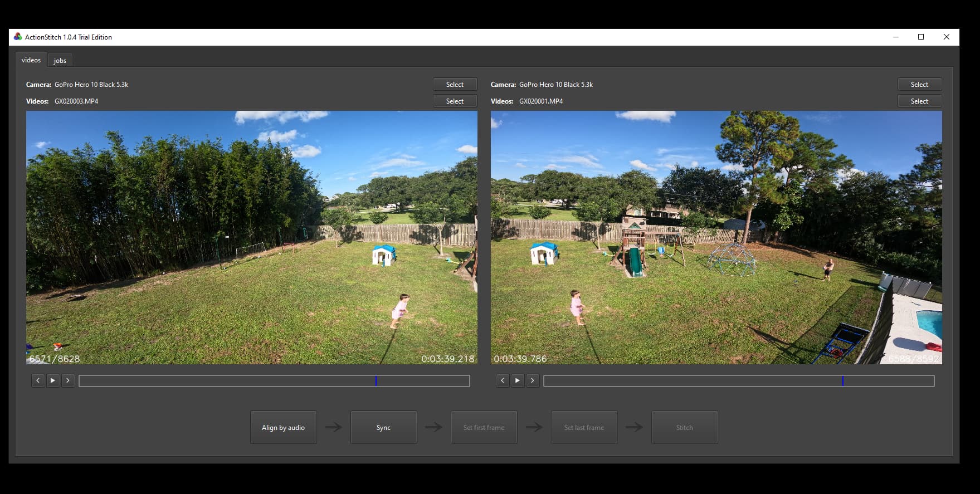Click the blue marker on right timeline

843,381
